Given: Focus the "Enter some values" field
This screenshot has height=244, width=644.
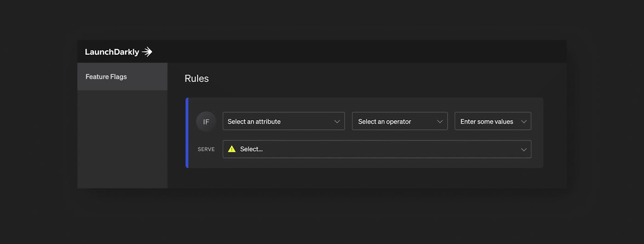Looking at the screenshot, I should coord(487,122).
